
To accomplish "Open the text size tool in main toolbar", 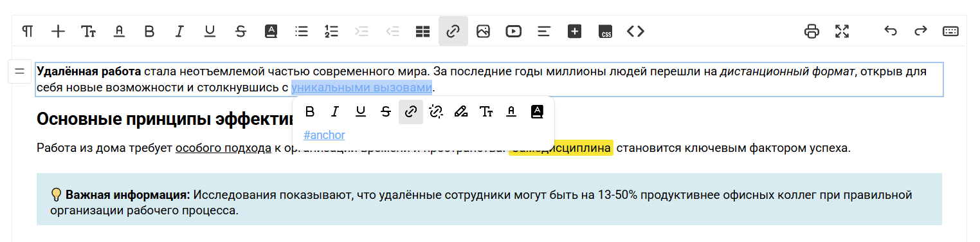I will point(88,31).
